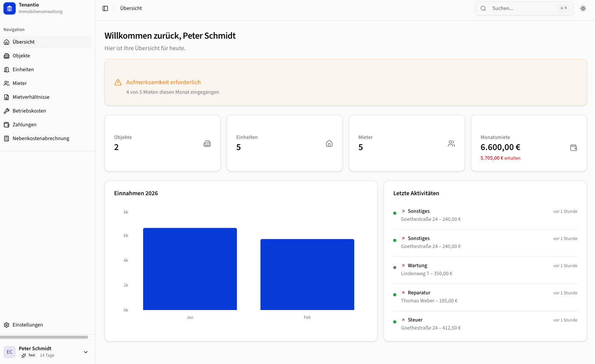Click the Jan bar in the Einnahmen chart
This screenshot has height=364, width=595.
pos(190,269)
